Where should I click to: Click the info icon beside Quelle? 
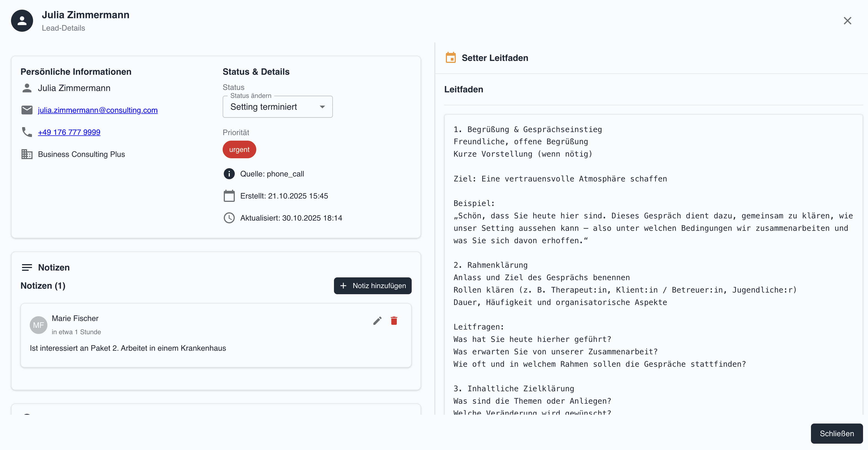click(x=229, y=174)
